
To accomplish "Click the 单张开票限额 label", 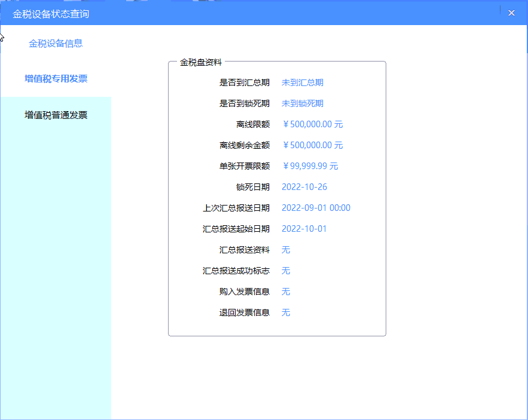I will [245, 166].
